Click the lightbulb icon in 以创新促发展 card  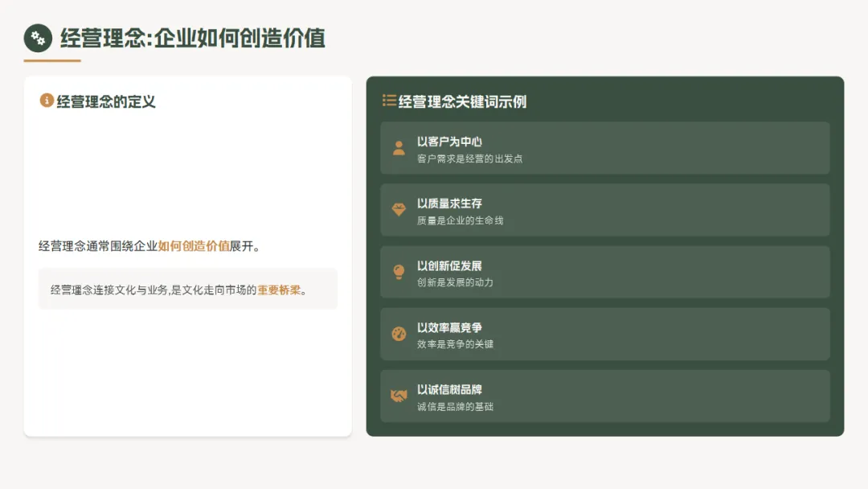click(399, 272)
